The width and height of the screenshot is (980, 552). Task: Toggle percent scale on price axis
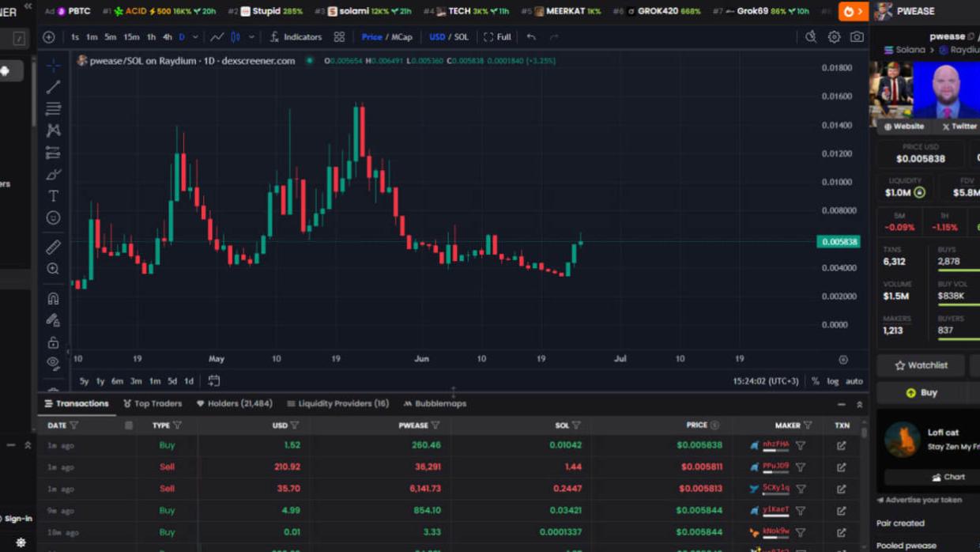click(816, 381)
